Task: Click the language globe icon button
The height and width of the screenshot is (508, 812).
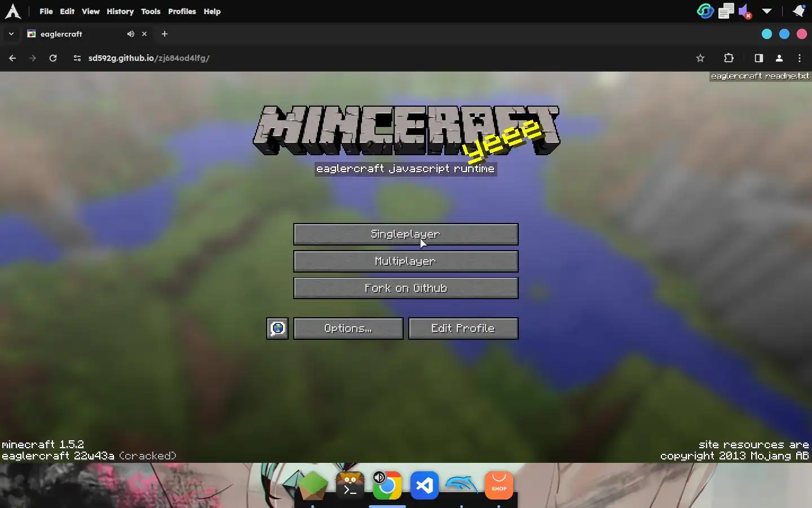Action: coord(277,329)
